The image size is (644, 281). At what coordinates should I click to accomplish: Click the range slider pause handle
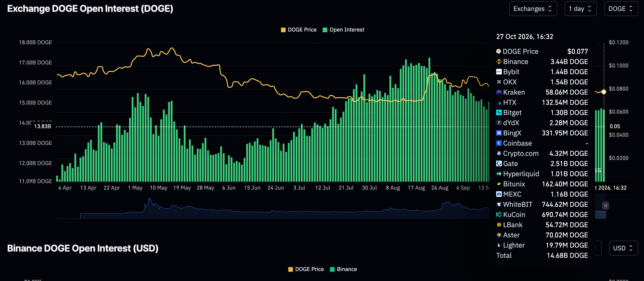pyautogui.click(x=605, y=205)
